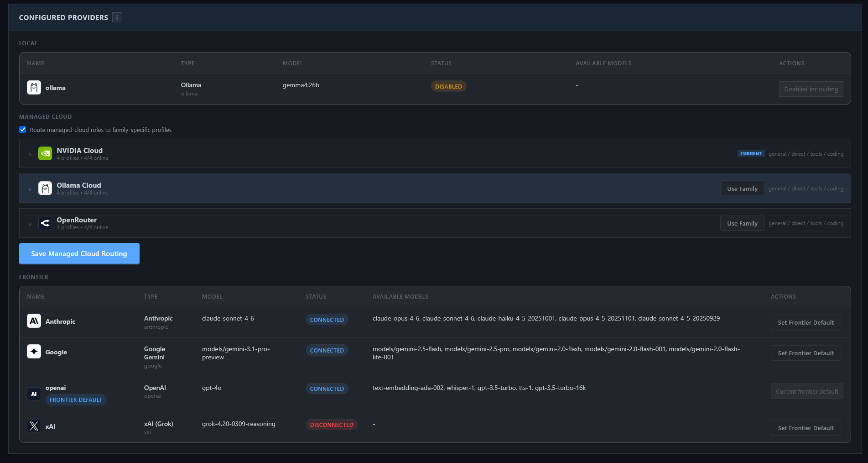This screenshot has width=868, height=463.
Task: Expand the Ollama Cloud family row
Action: 30,189
